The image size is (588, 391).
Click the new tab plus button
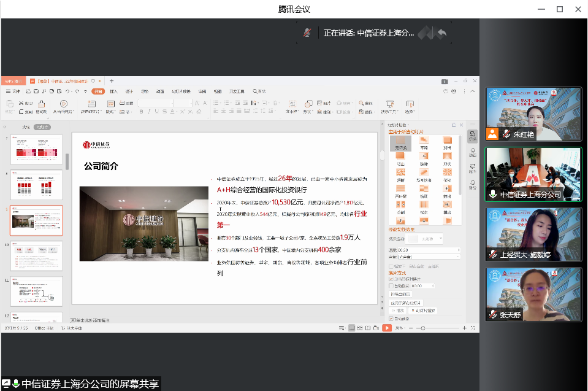(112, 81)
